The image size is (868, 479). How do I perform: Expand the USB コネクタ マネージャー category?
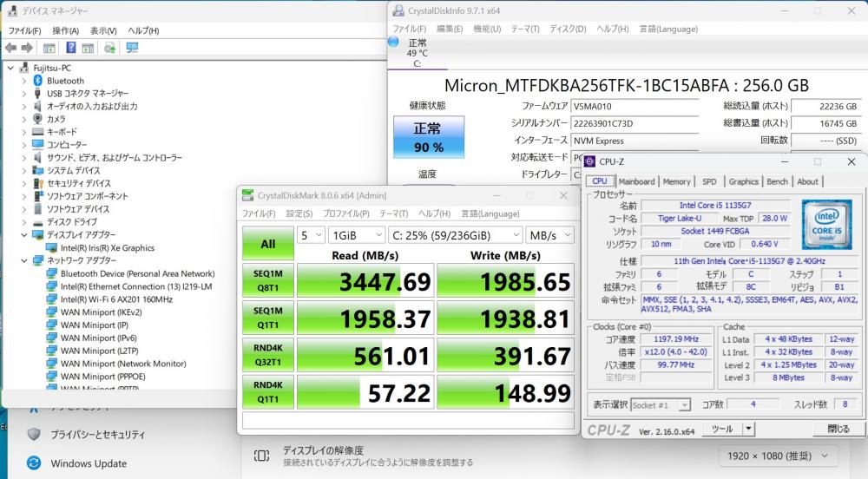pyautogui.click(x=23, y=94)
